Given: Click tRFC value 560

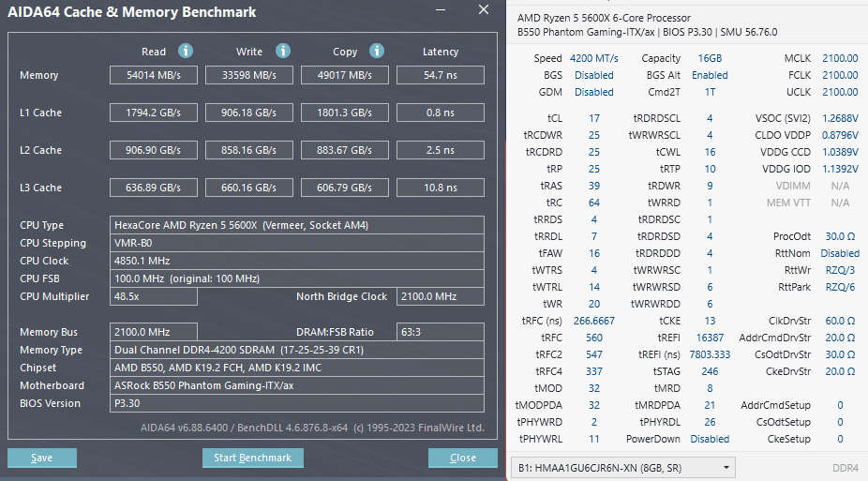Looking at the screenshot, I should (x=594, y=338).
